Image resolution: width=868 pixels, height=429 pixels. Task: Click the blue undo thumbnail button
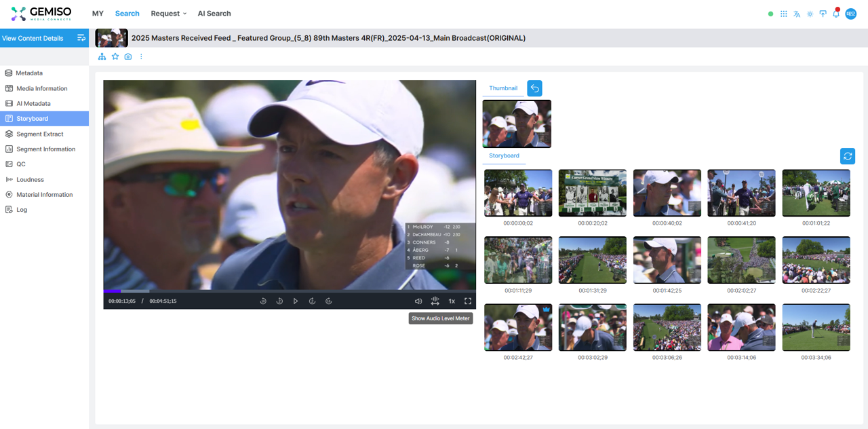pos(534,88)
